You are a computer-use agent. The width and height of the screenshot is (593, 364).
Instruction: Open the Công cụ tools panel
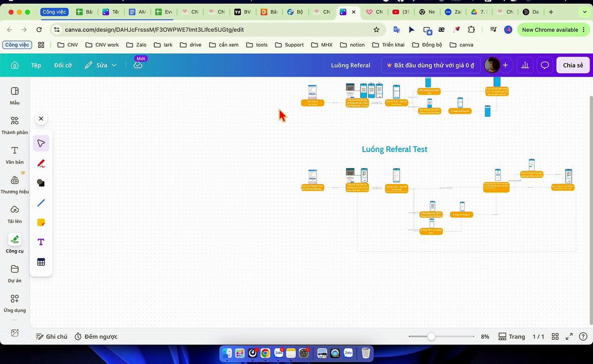tap(14, 244)
